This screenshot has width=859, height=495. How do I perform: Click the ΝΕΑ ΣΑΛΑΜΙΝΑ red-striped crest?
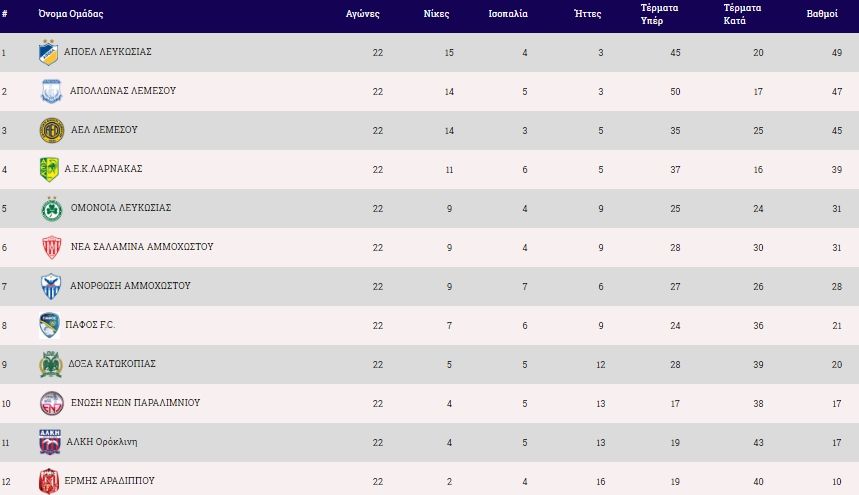tap(52, 248)
